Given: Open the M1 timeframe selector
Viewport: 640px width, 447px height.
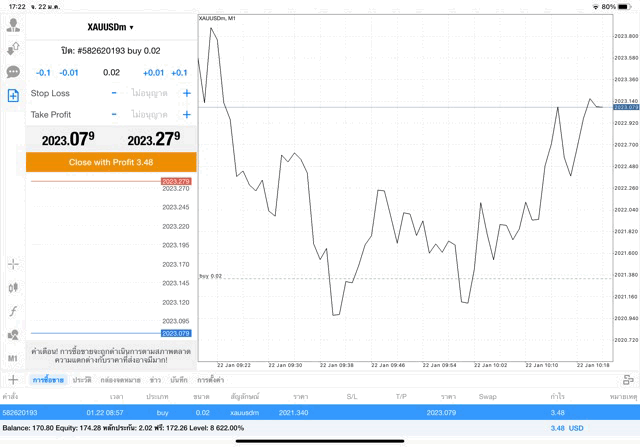Looking at the screenshot, I should coord(13,358).
